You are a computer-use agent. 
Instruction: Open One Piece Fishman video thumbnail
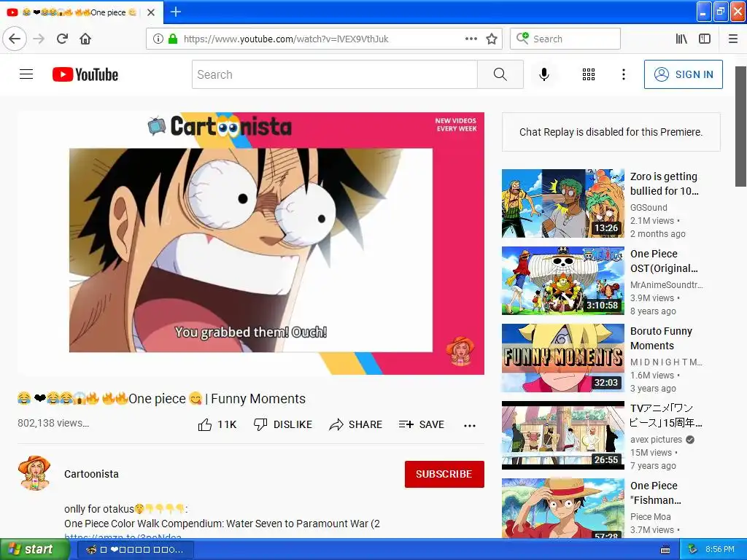click(x=562, y=508)
